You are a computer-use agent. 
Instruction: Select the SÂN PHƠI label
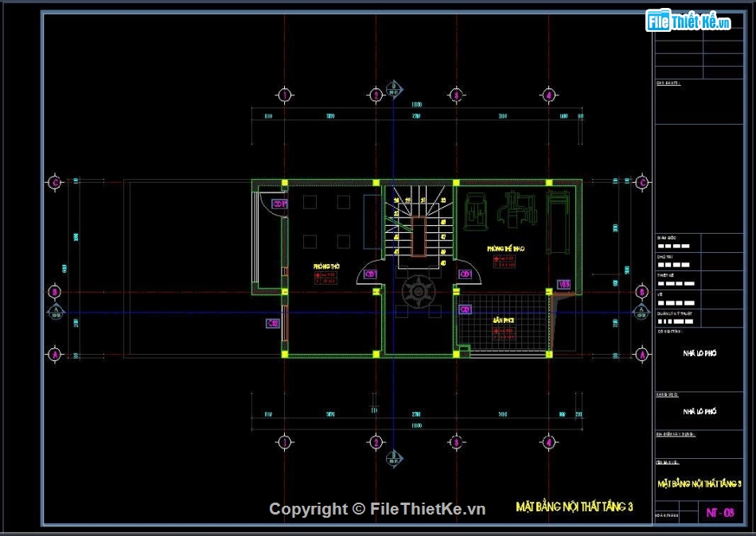click(x=502, y=319)
